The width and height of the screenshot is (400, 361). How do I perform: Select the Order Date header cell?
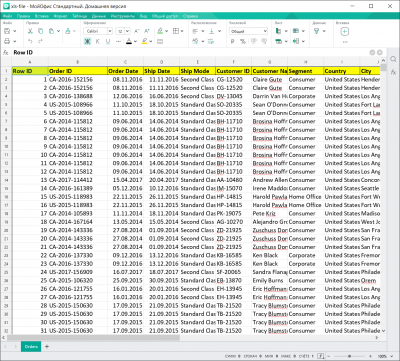[x=125, y=71]
